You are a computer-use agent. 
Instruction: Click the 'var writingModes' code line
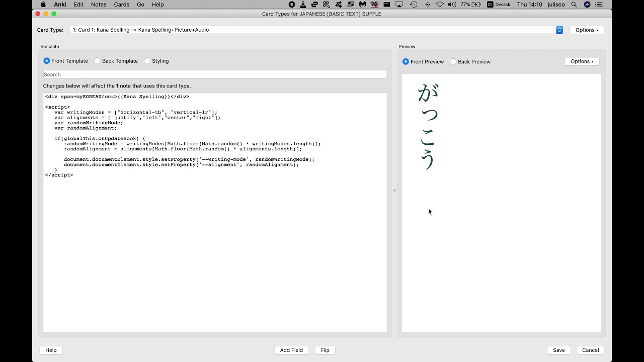[136, 112]
